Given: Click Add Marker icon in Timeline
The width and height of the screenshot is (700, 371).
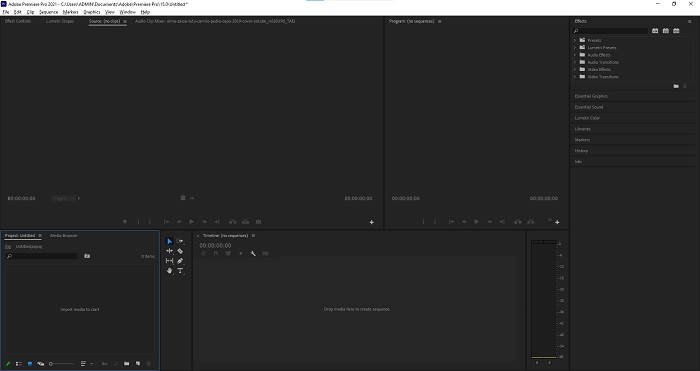Looking at the screenshot, I should coord(241,254).
